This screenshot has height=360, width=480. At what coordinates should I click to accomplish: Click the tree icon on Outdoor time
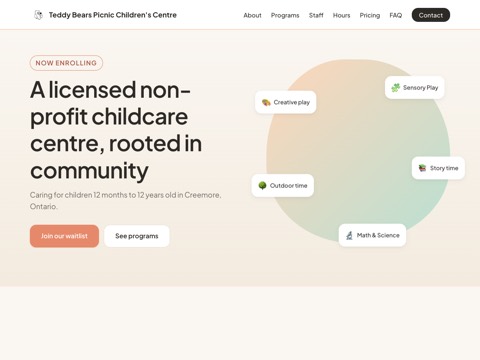[262, 185]
